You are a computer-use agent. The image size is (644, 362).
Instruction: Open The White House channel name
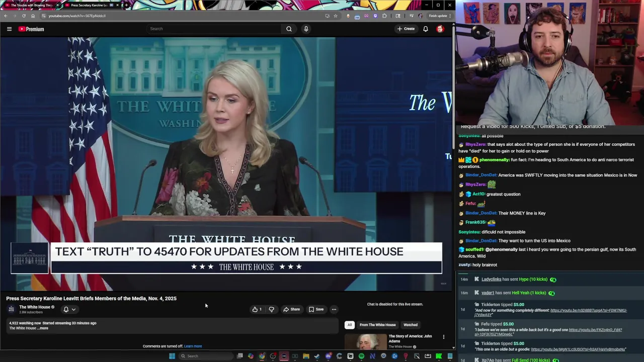coord(35,307)
